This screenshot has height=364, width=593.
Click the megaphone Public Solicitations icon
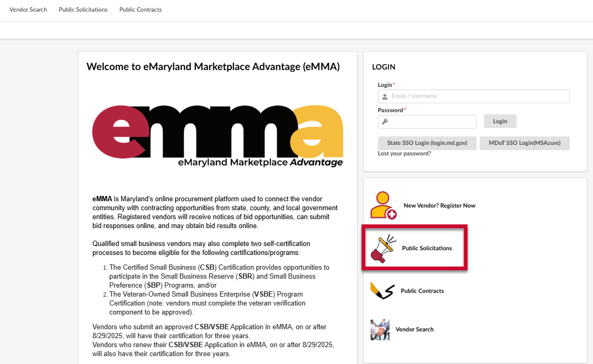point(383,248)
